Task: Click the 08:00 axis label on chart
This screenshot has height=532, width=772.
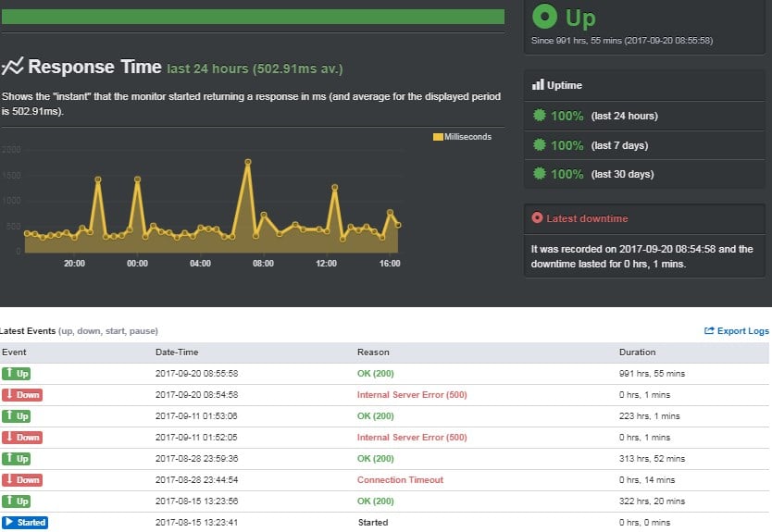Action: [x=264, y=264]
